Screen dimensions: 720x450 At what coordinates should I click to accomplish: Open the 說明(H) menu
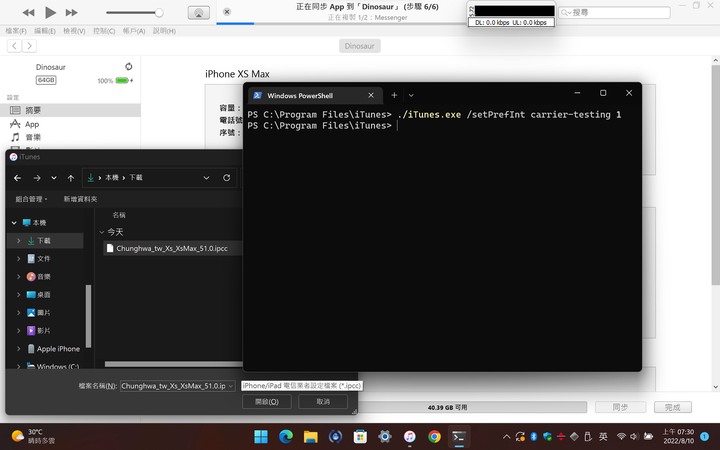click(164, 31)
